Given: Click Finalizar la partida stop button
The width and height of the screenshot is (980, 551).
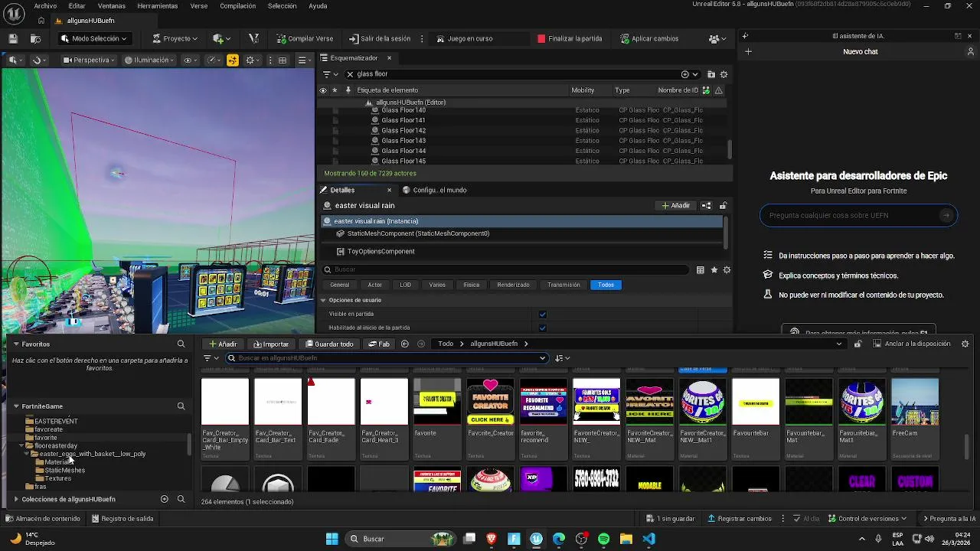Looking at the screenshot, I should tap(570, 38).
